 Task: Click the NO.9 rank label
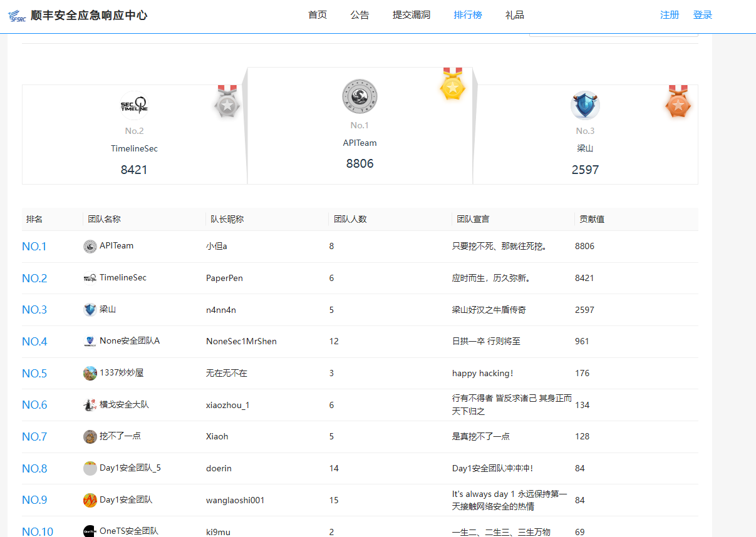[34, 500]
